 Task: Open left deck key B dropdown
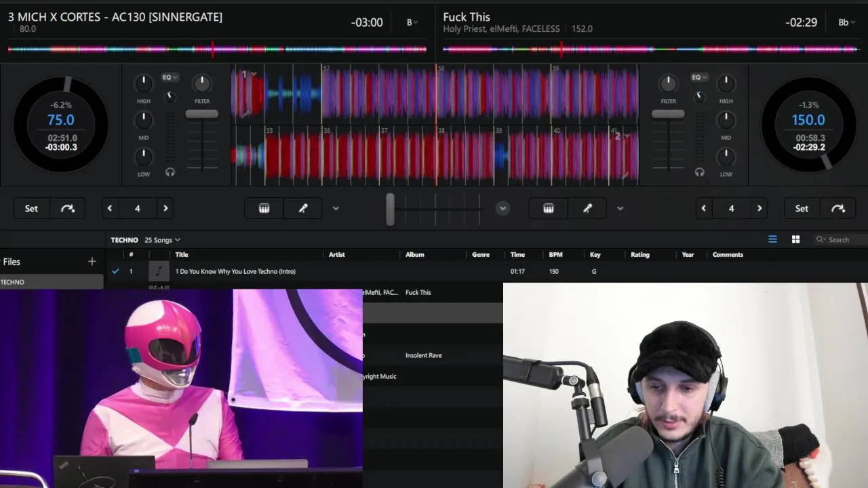click(412, 22)
